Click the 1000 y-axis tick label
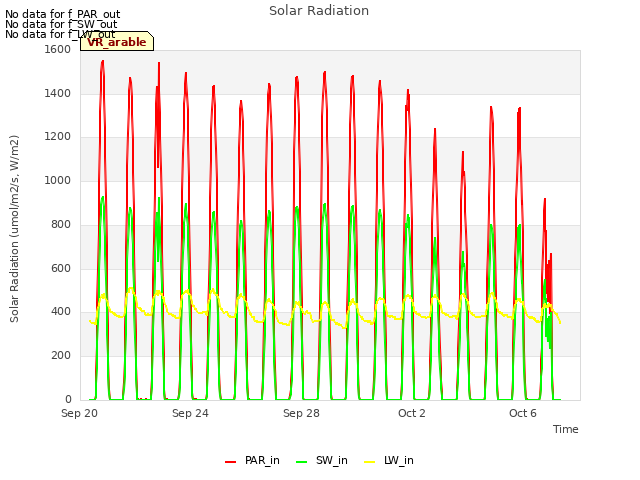640x480 pixels. coord(58,180)
